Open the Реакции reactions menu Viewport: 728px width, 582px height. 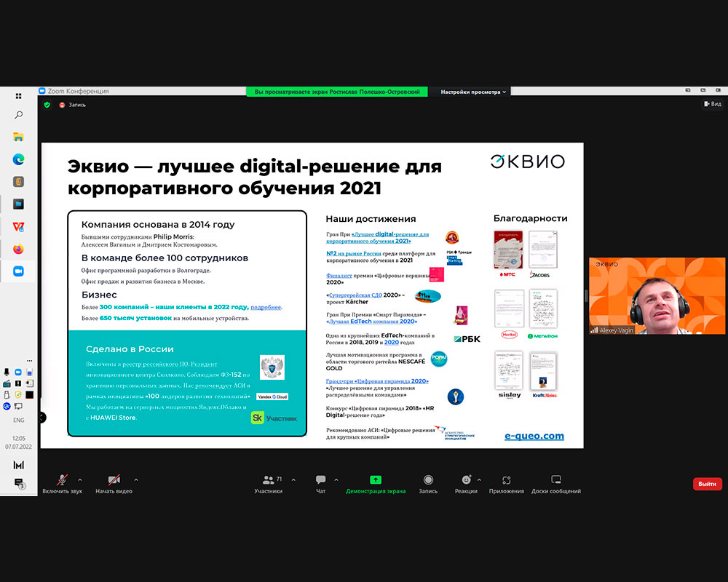tap(466, 484)
